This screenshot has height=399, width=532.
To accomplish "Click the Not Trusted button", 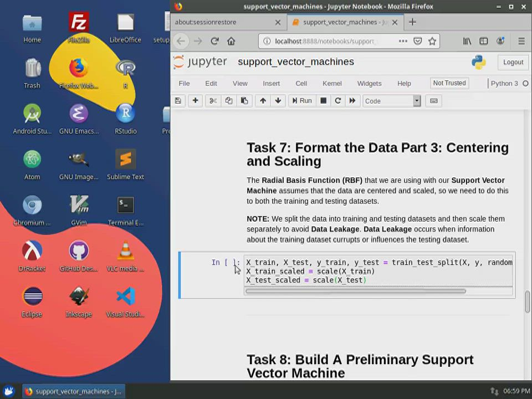I will pos(449,83).
